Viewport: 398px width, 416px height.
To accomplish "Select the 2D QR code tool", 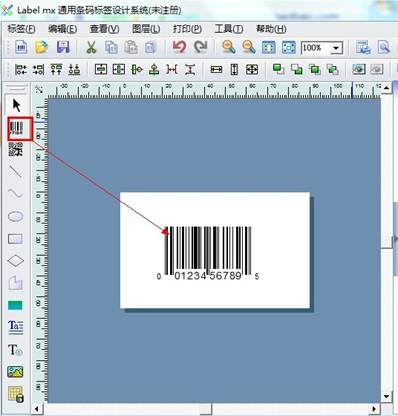I will (x=16, y=149).
